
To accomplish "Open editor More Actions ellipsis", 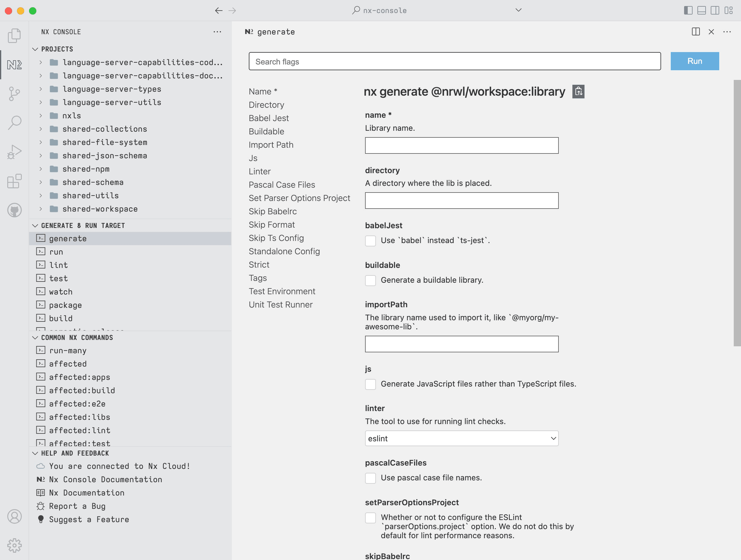I will pos(727,32).
